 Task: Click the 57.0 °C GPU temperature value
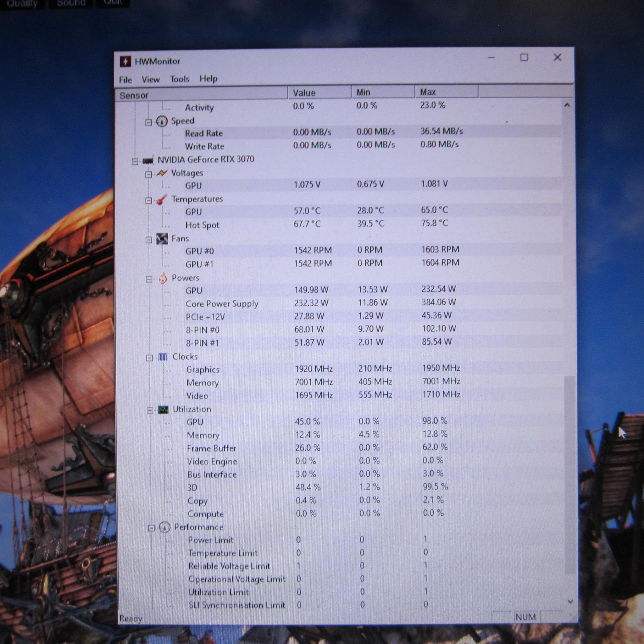tap(307, 211)
